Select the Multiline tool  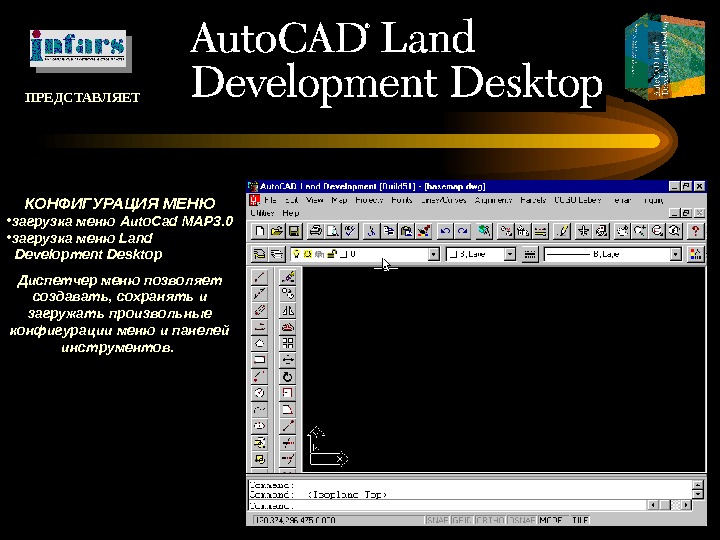pyautogui.click(x=259, y=310)
